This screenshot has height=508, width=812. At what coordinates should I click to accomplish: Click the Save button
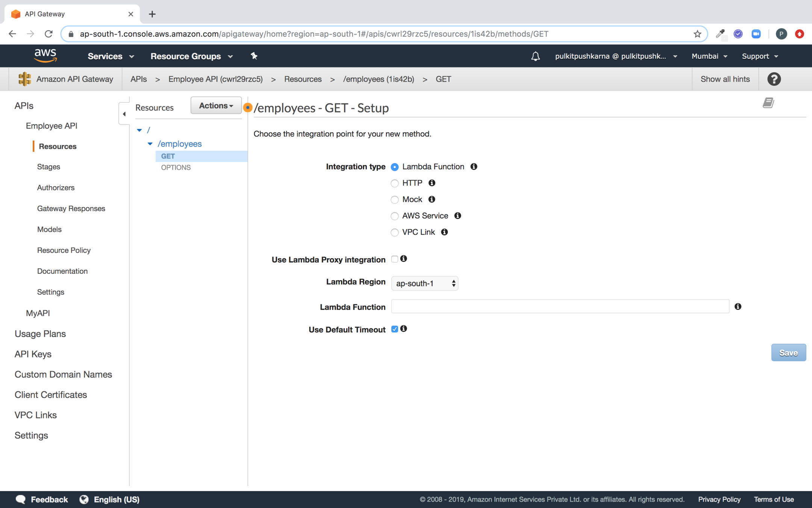788,353
